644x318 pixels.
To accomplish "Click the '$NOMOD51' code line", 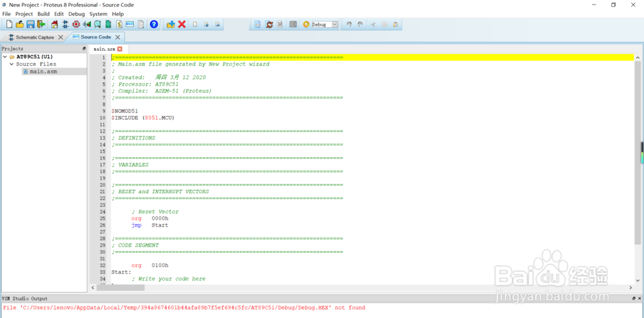I will tap(124, 111).
